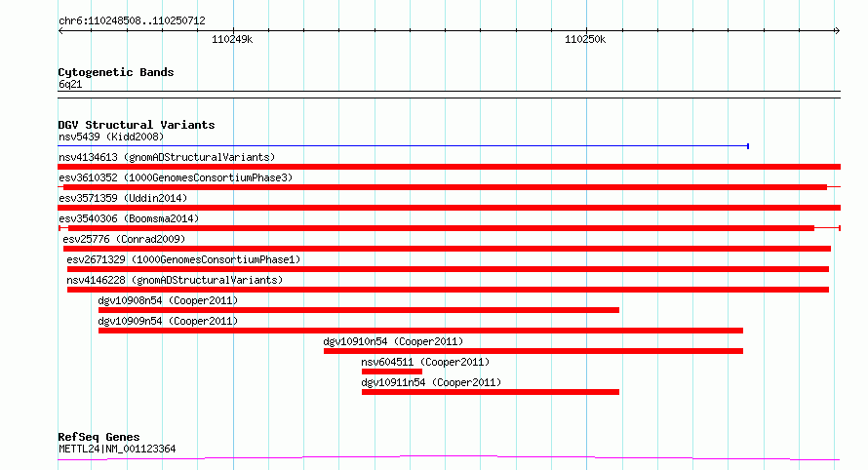
Task: Click the dgv10910n54 variant bar
Action: 533,351
